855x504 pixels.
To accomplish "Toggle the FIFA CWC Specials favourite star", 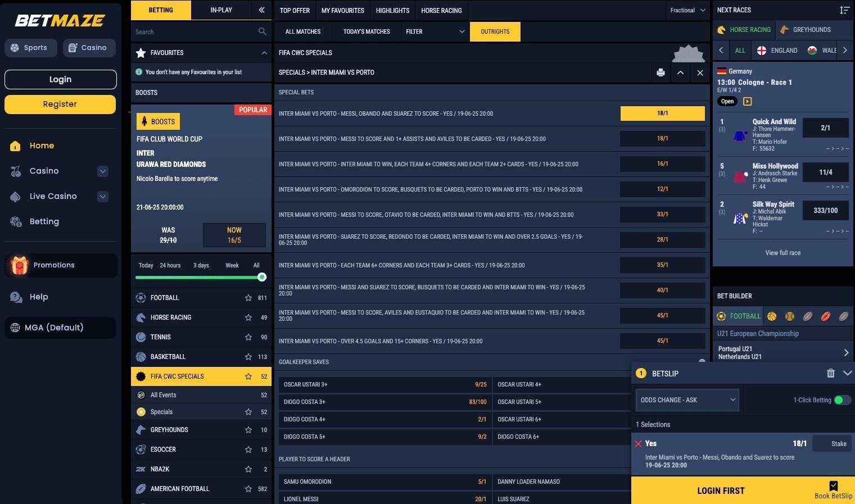I will click(248, 376).
